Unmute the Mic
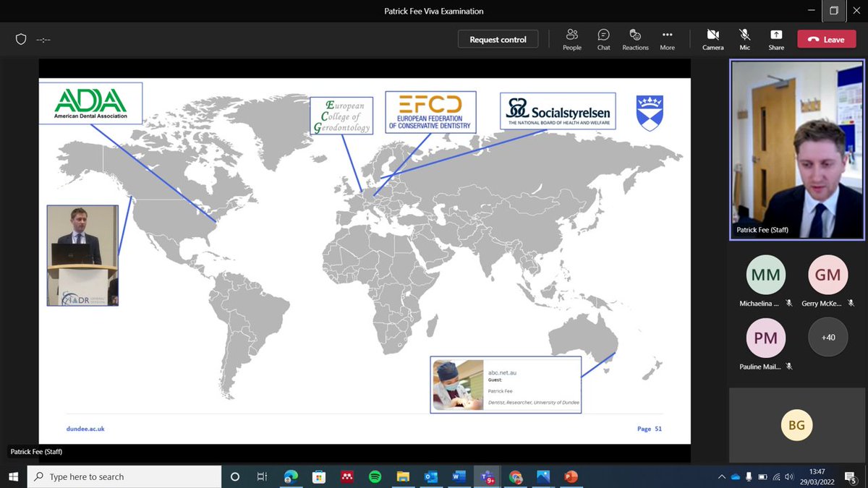Image resolution: width=868 pixels, height=488 pixels. pyautogui.click(x=744, y=40)
